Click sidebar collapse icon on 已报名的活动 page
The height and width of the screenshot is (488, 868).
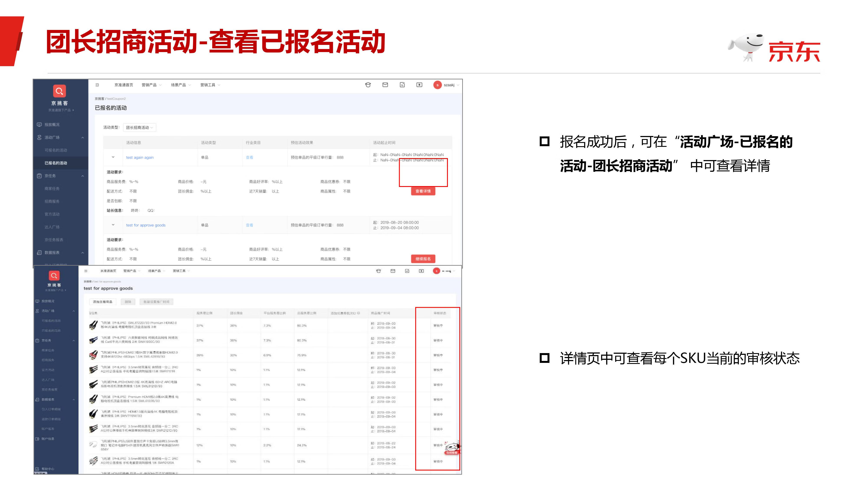pos(97,85)
